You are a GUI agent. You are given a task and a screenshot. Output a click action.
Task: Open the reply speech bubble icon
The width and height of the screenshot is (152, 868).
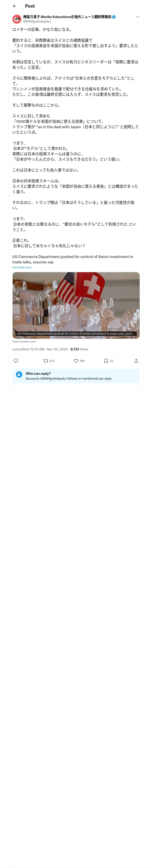[x=16, y=361]
